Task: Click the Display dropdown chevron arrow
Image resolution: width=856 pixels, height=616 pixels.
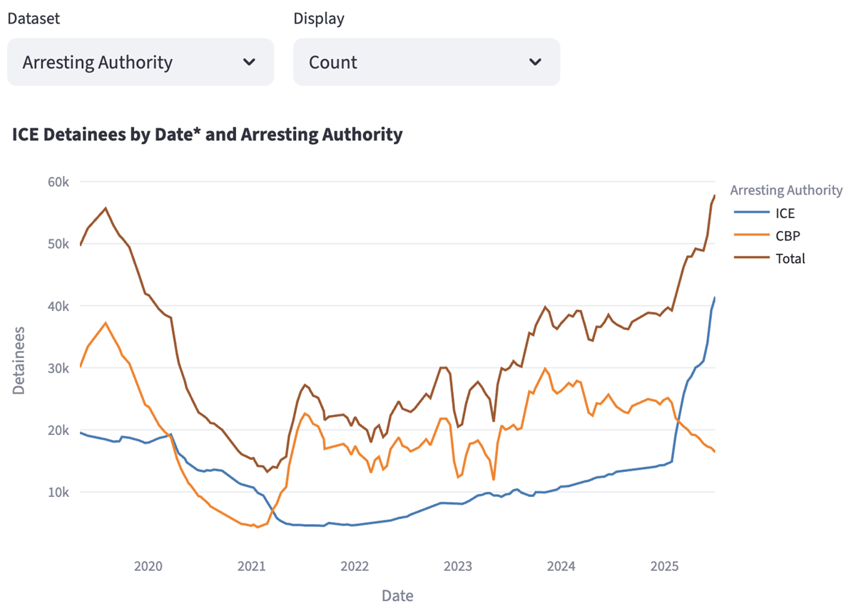Action: pyautogui.click(x=535, y=62)
